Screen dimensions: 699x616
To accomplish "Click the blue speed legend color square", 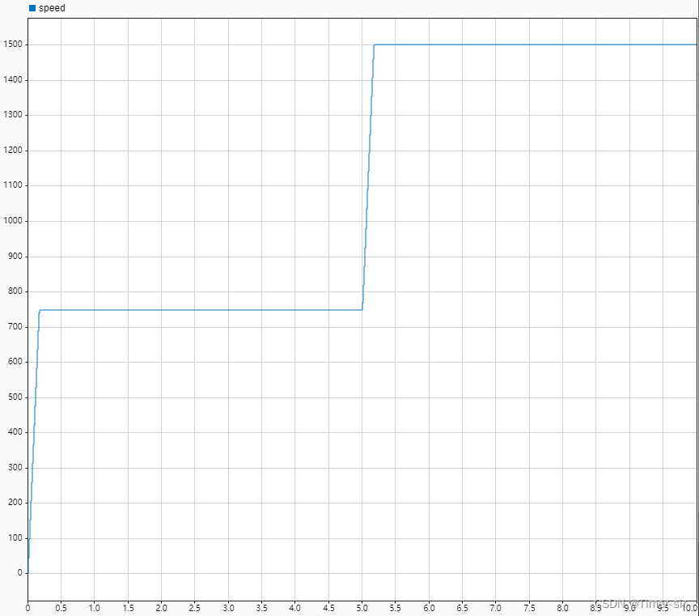I will coord(32,8).
